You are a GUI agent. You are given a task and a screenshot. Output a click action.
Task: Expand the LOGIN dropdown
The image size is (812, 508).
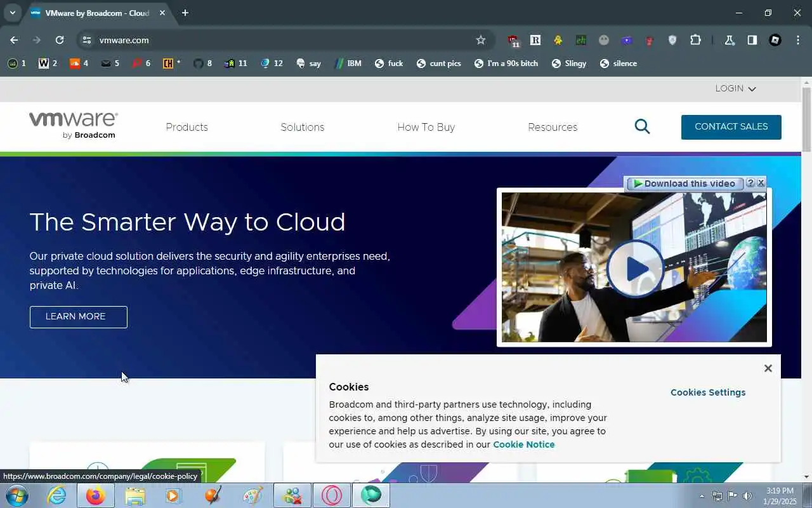[735, 88]
